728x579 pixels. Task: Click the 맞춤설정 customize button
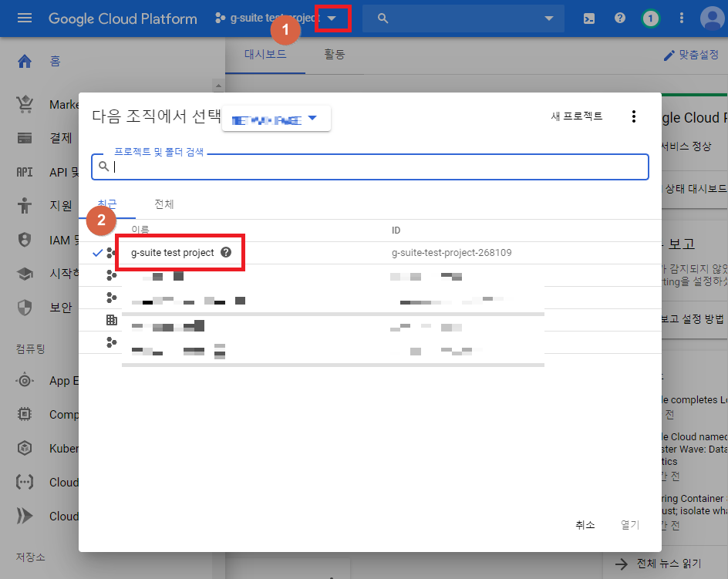click(691, 56)
